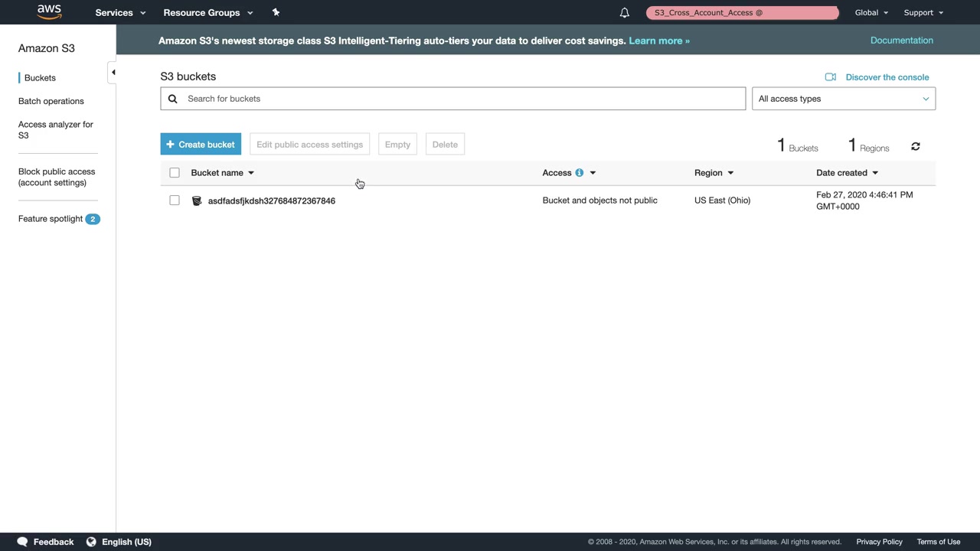Click the globe language icon
980x551 pixels.
(x=91, y=542)
